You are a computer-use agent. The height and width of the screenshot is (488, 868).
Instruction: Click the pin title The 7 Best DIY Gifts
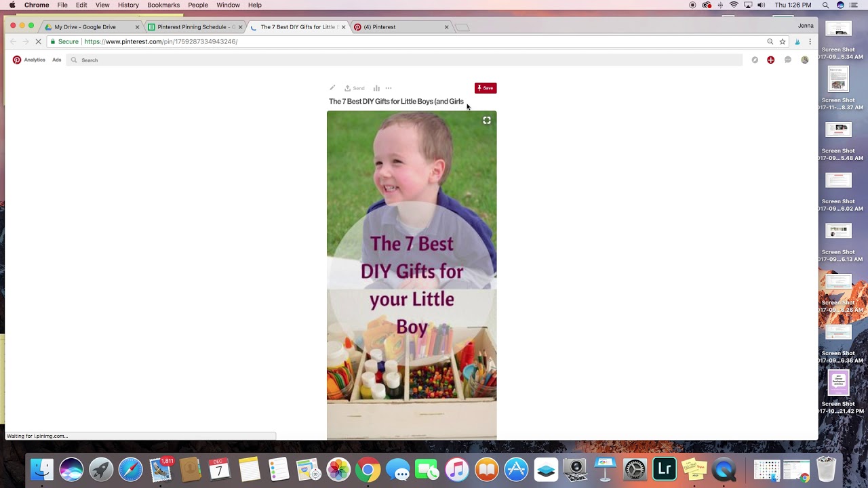396,102
